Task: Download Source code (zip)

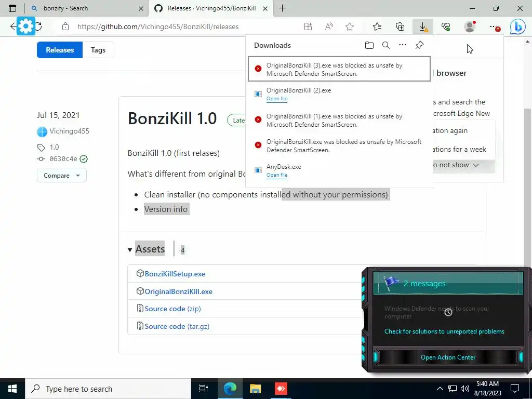Action: pos(172,309)
